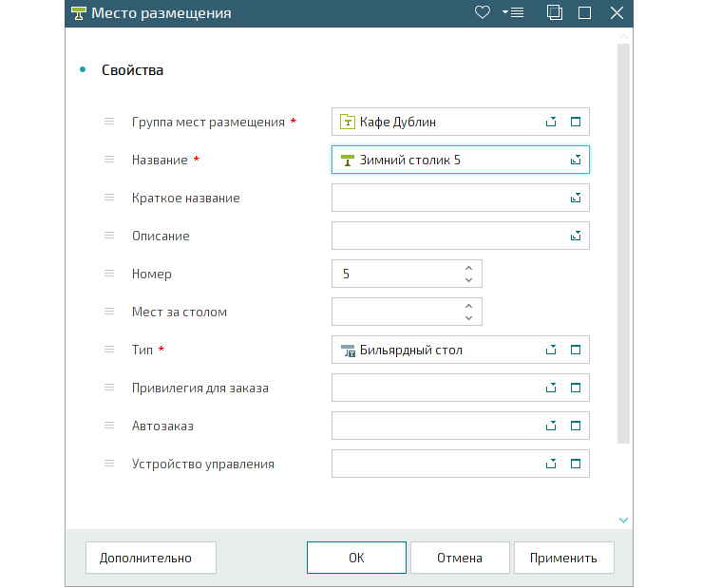Click the vertical scrollbar down arrow
The width and height of the screenshot is (702, 588).
(x=623, y=520)
